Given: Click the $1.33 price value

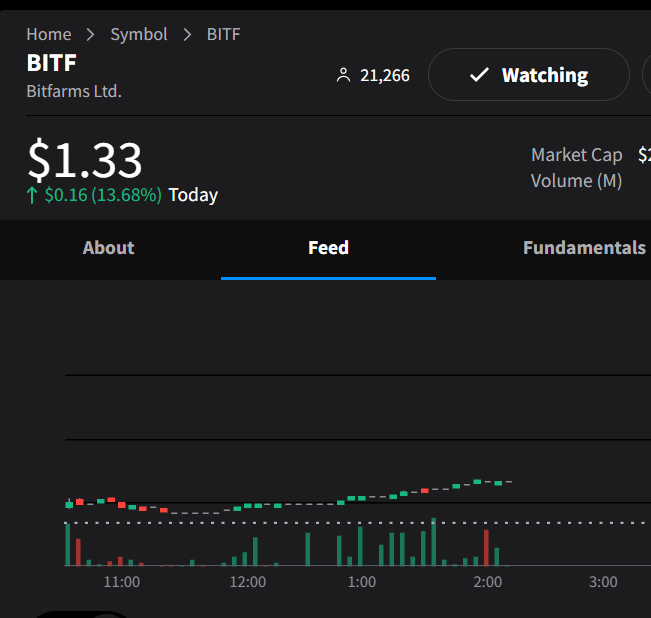Looking at the screenshot, I should 85,160.
